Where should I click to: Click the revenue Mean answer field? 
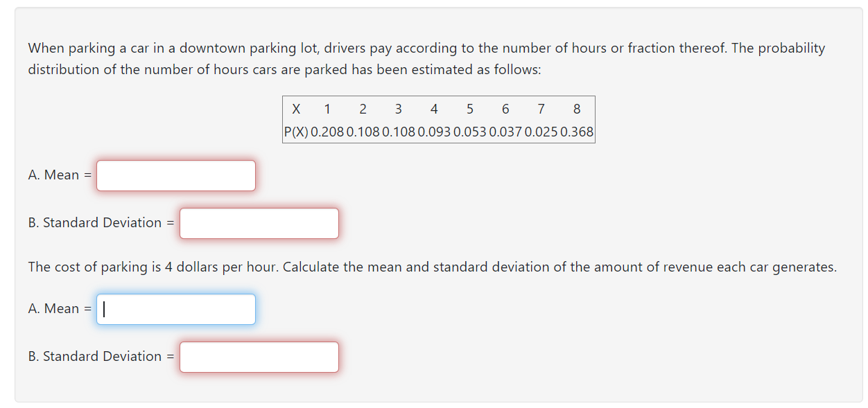coord(175,309)
